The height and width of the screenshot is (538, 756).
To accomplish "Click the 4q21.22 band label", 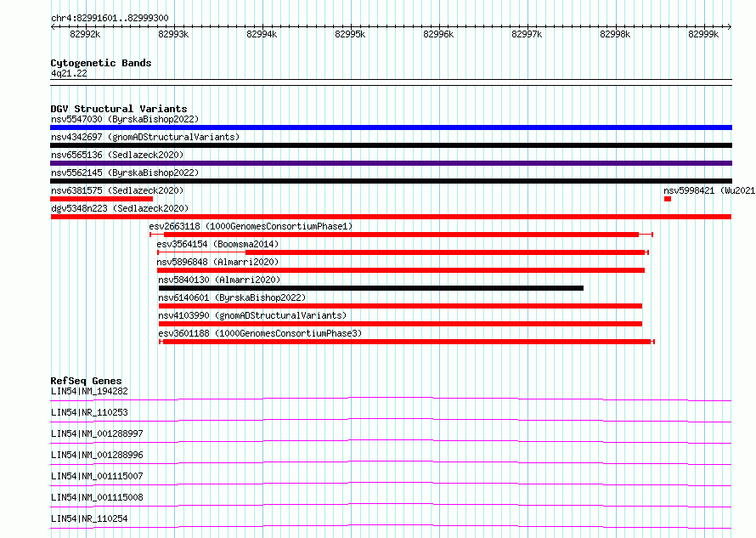I will point(69,73).
